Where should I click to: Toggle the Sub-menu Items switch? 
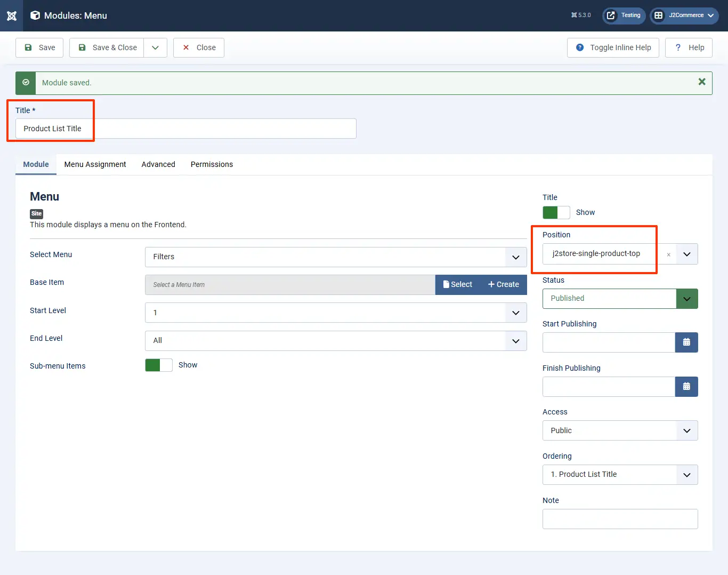click(158, 365)
